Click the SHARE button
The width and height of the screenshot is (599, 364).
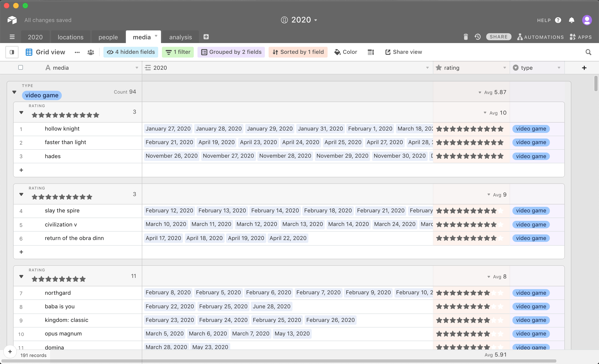click(498, 37)
